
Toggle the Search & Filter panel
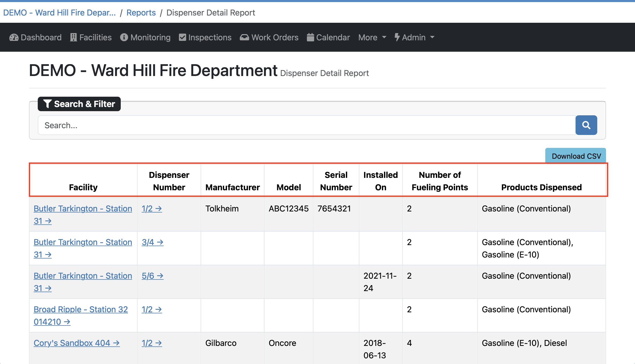[x=79, y=104]
